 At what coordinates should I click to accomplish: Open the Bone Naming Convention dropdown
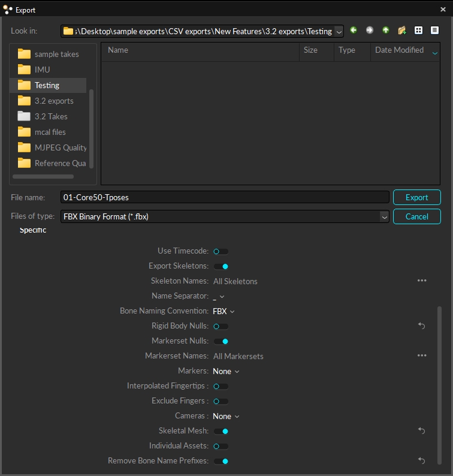pyautogui.click(x=224, y=311)
